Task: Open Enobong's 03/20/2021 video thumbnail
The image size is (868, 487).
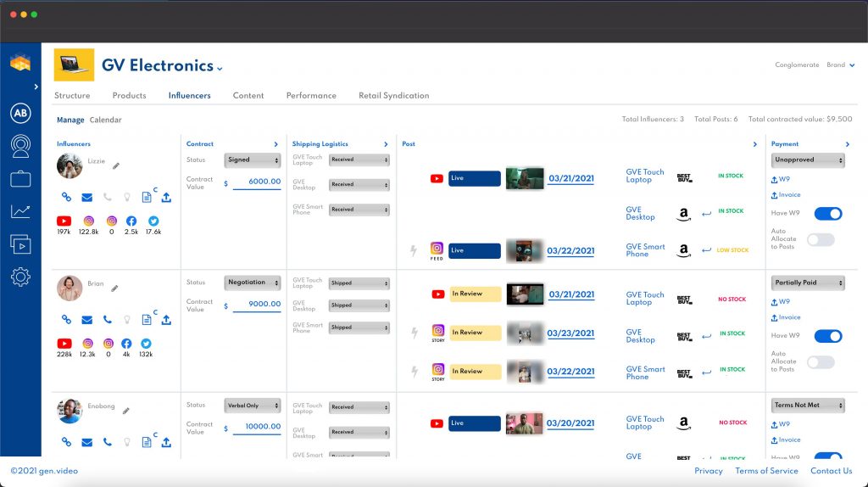Action: coord(524,423)
